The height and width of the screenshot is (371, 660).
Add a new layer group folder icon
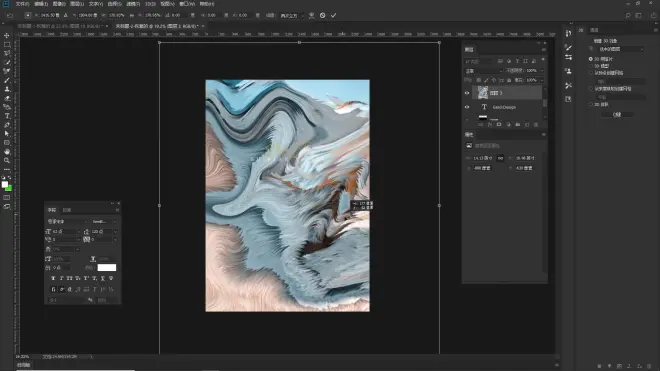point(518,125)
